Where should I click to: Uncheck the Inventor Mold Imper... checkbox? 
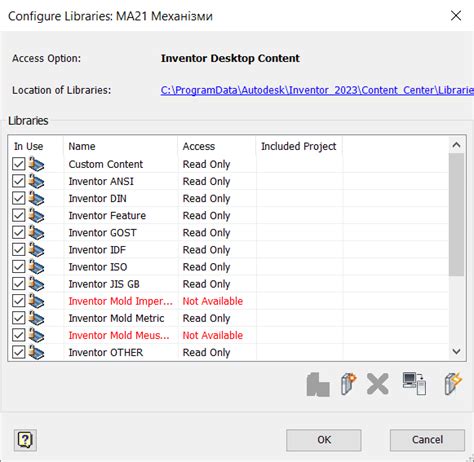pyautogui.click(x=19, y=301)
